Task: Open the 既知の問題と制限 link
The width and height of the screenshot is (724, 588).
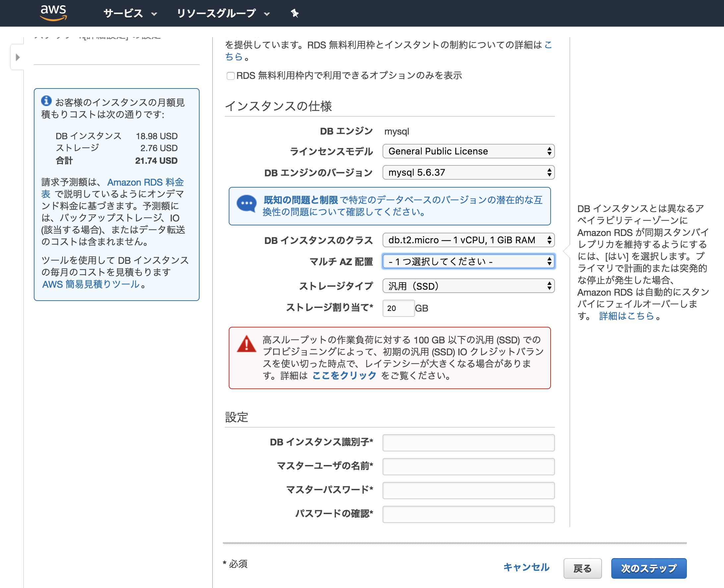Action: [301, 200]
